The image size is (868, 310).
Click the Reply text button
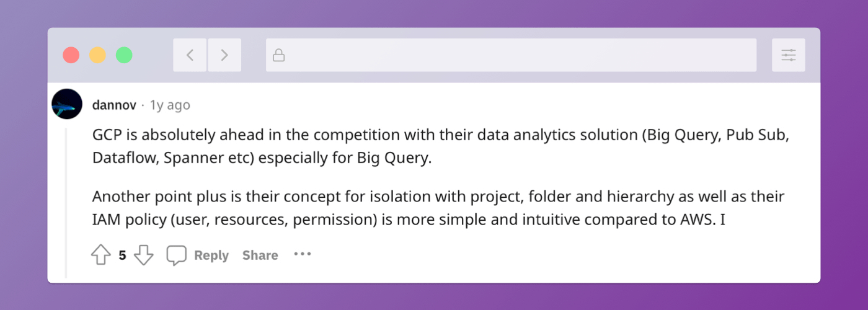[x=211, y=255]
